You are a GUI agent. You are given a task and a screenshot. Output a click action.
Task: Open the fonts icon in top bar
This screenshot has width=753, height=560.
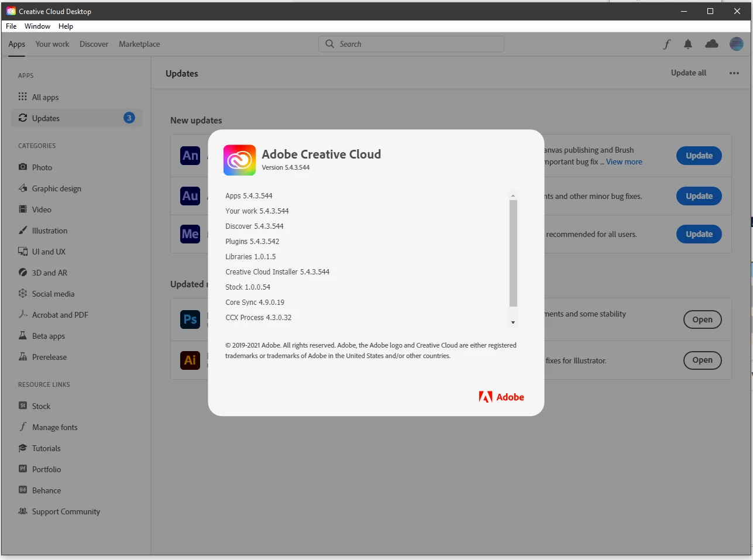point(666,44)
